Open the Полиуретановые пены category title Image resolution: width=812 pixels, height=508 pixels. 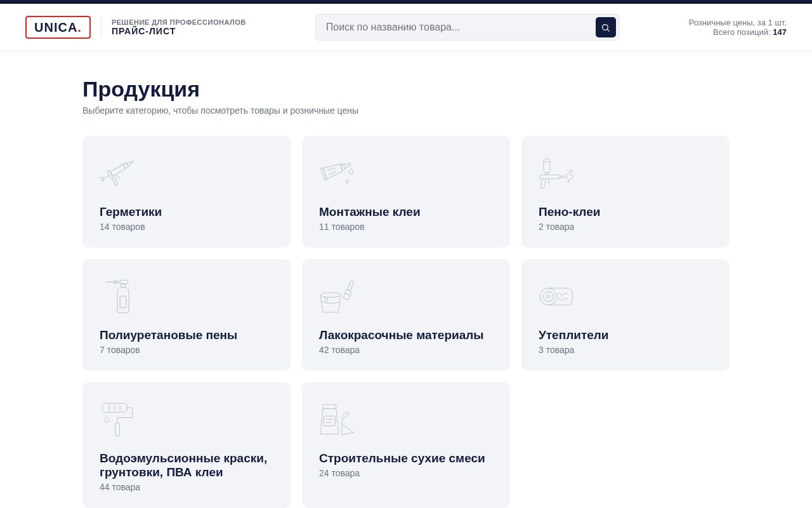coord(168,335)
